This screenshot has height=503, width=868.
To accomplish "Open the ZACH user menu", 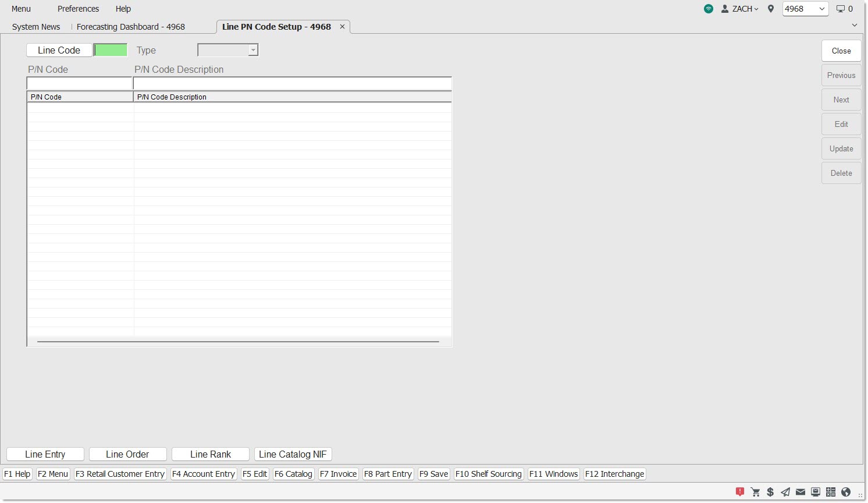I will [740, 9].
